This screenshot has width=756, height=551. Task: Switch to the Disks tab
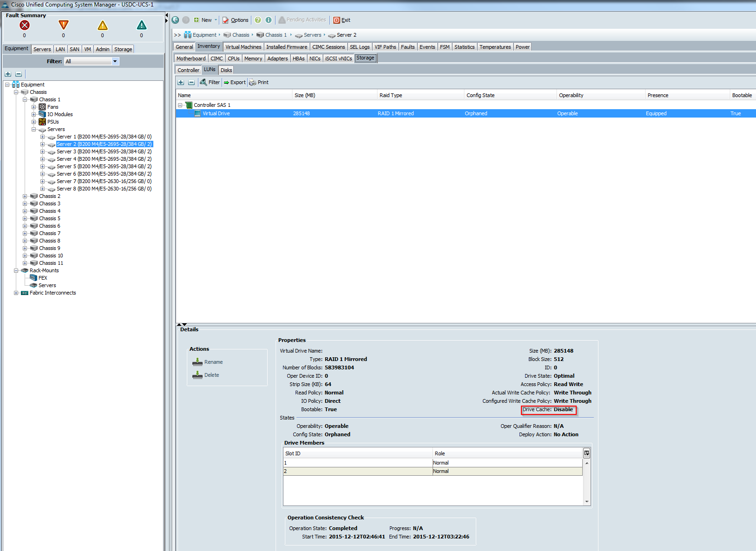point(226,70)
